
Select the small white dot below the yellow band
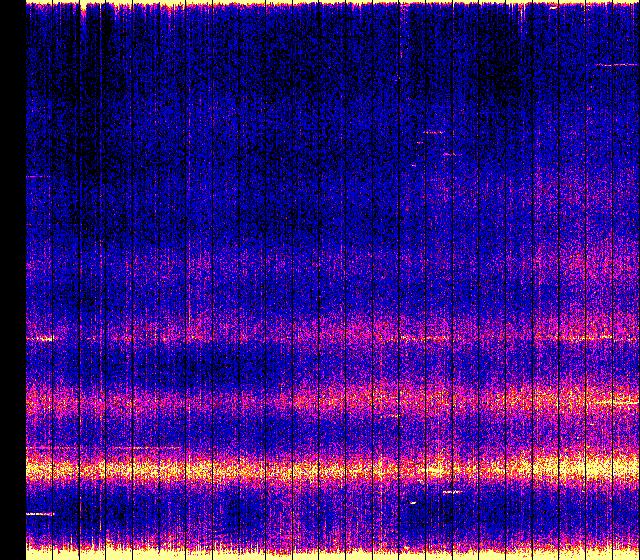pos(413,502)
